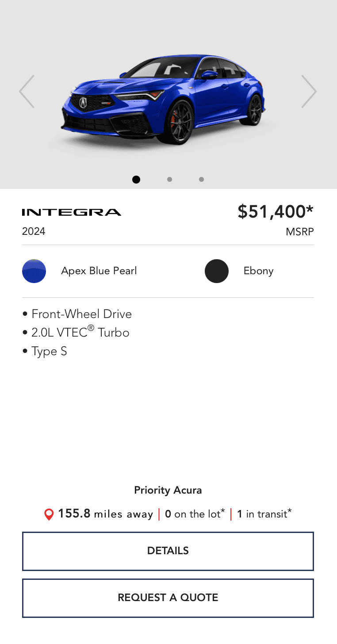Jump to the second carousel dot
Viewport: 337px width, 644px height.
click(x=169, y=180)
